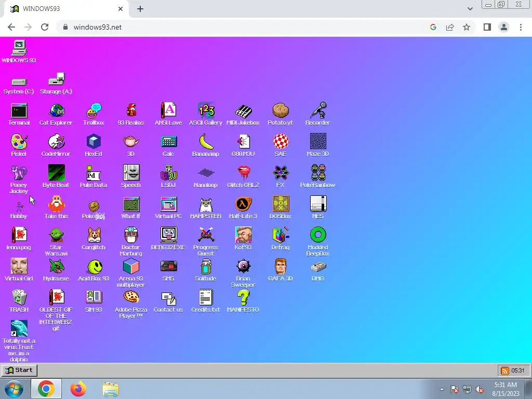This screenshot has height=399, width=532.
Task: Bookmark this page with the star
Action: (467, 27)
